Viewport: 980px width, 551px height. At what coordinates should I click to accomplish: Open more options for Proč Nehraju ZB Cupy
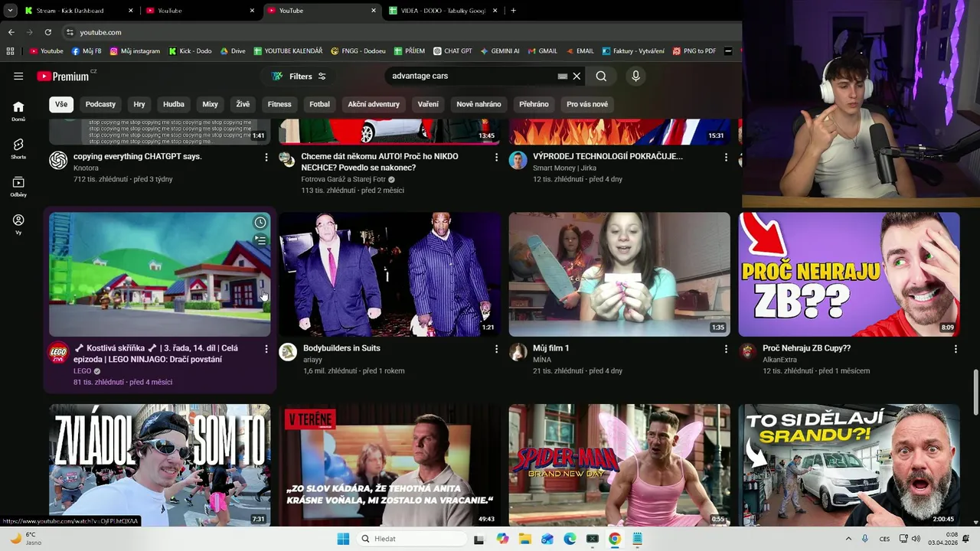955,349
